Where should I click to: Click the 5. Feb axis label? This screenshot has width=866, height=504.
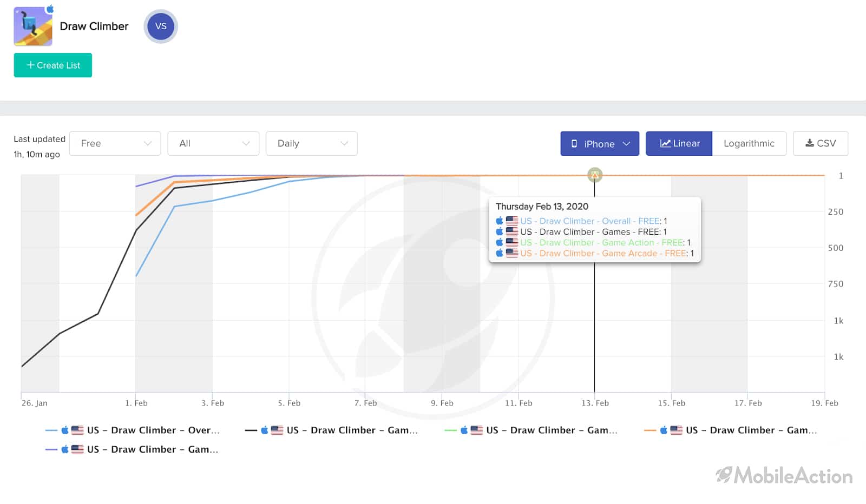[x=289, y=403]
